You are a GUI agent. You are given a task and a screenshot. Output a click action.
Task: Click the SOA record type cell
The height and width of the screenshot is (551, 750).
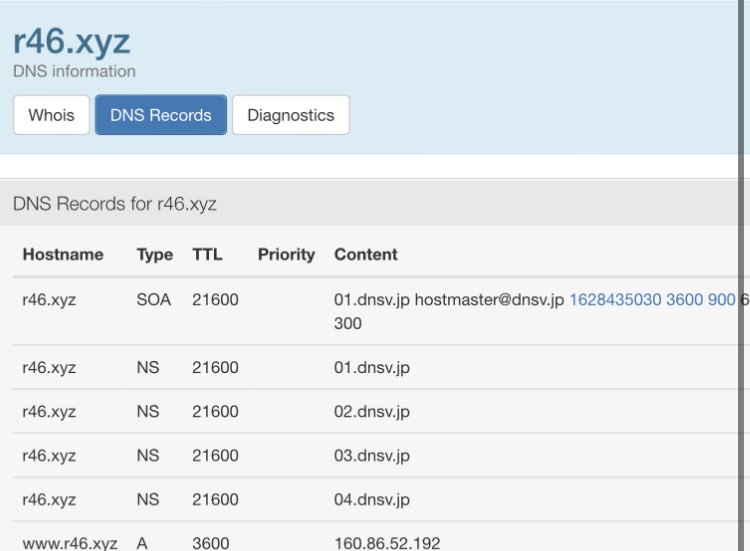(151, 300)
